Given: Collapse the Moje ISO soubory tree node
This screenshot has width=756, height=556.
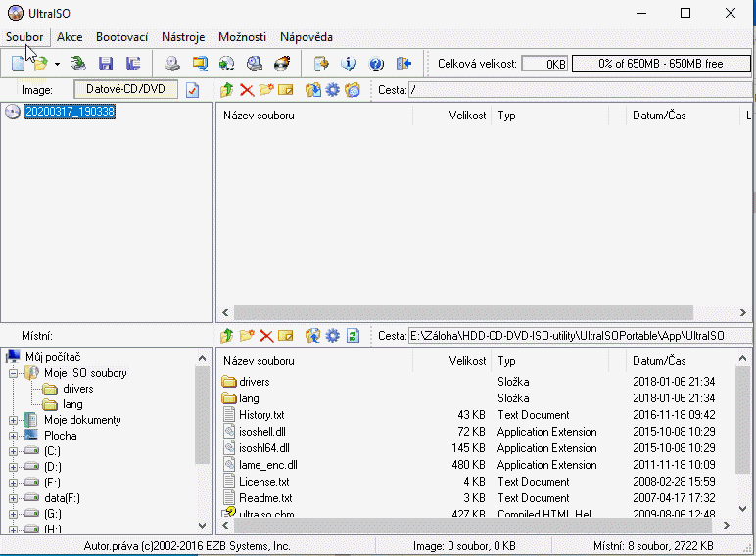Looking at the screenshot, I should pyautogui.click(x=14, y=373).
